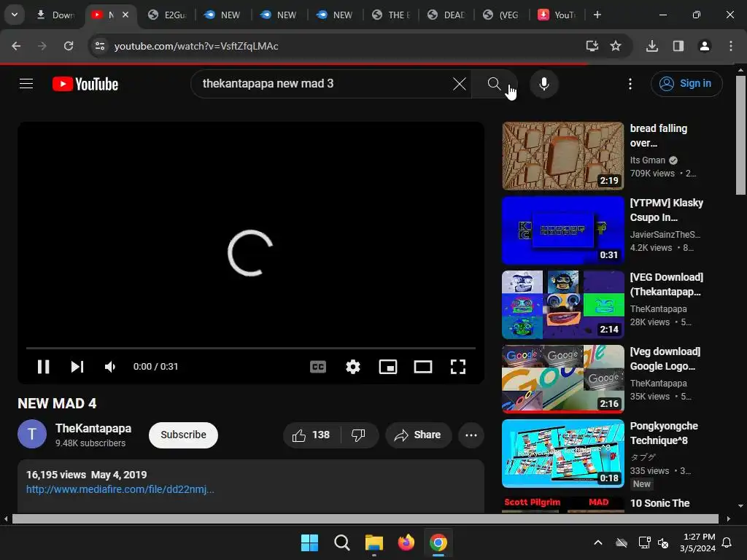Start voice search with microphone icon

(543, 84)
